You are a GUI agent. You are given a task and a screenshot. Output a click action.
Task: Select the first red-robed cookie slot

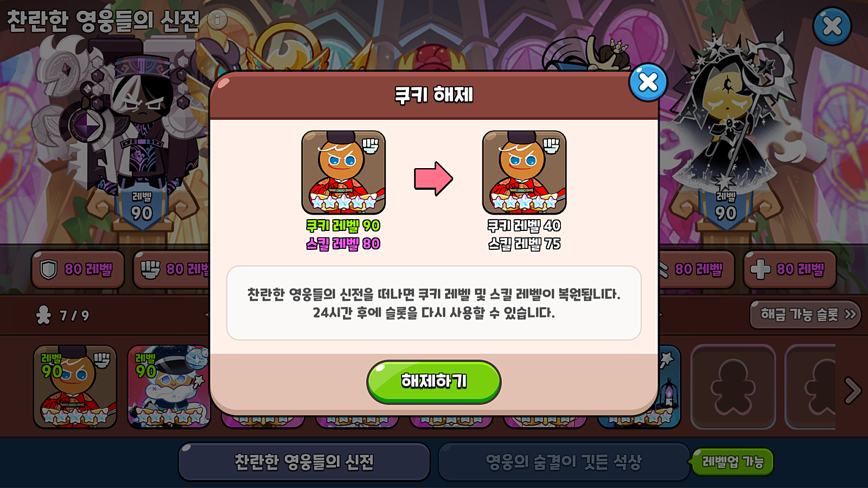75,387
